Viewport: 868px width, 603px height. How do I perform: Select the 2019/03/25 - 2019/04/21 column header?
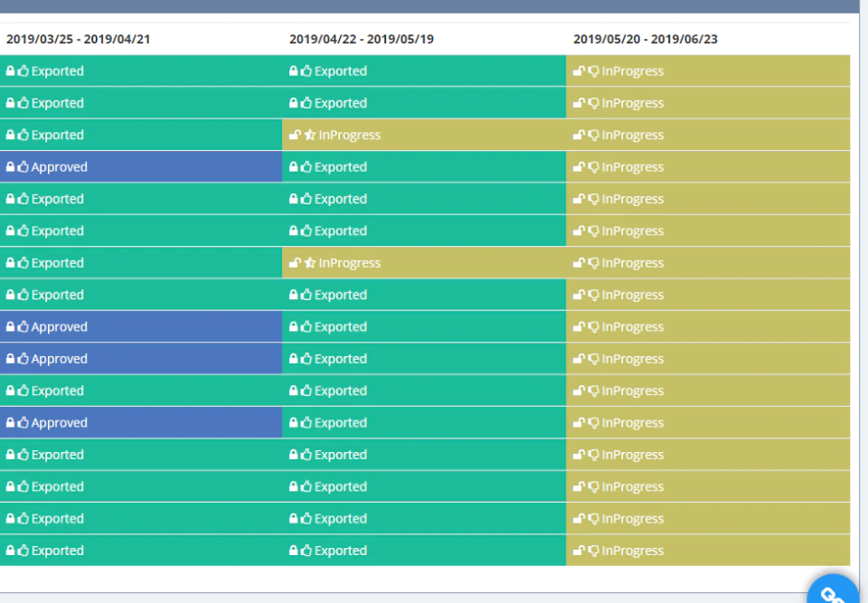pos(78,39)
